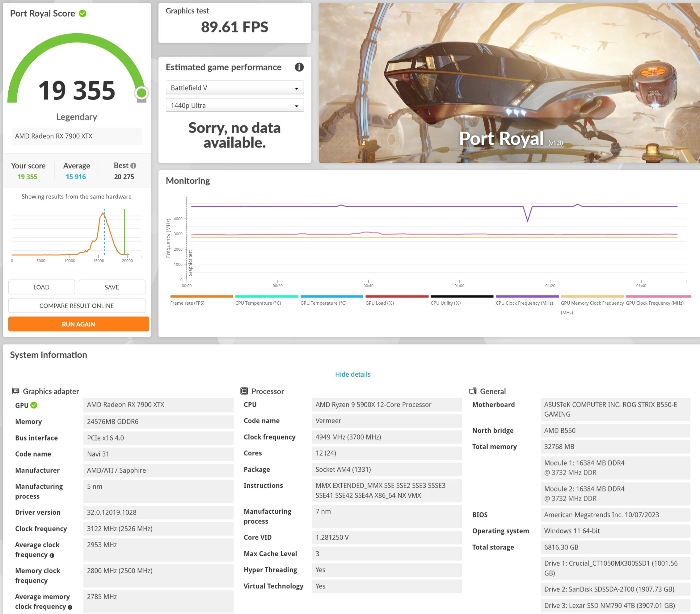Open the Estimated game performance info icon
700x614 pixels.
coord(299,67)
